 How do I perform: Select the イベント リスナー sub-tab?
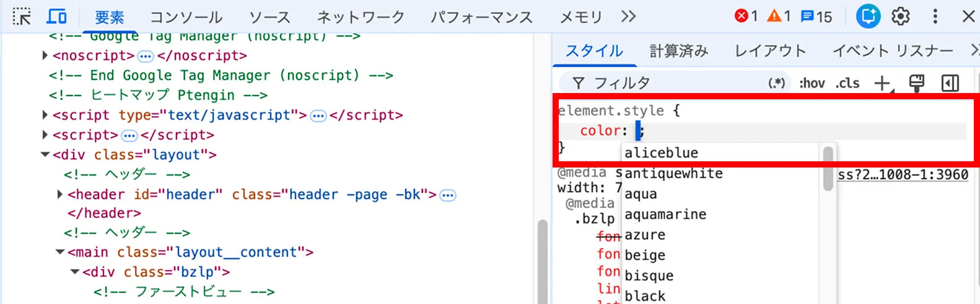tap(893, 51)
